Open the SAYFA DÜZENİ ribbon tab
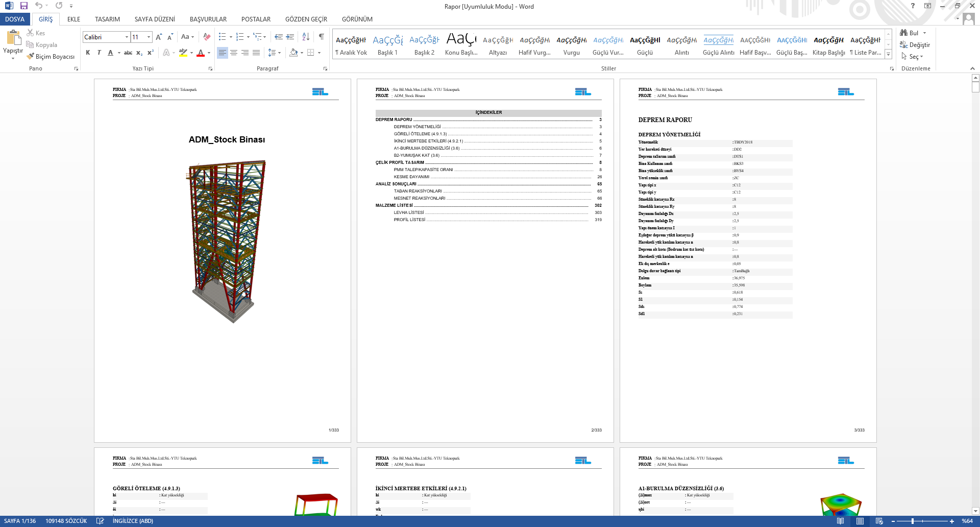Image resolution: width=980 pixels, height=527 pixels. (x=155, y=19)
